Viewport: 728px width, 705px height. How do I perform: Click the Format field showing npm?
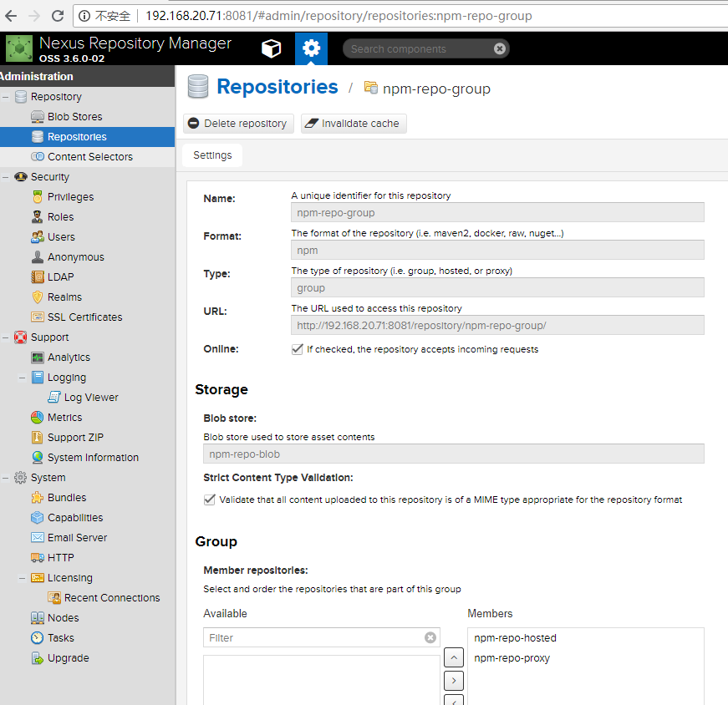(x=497, y=250)
